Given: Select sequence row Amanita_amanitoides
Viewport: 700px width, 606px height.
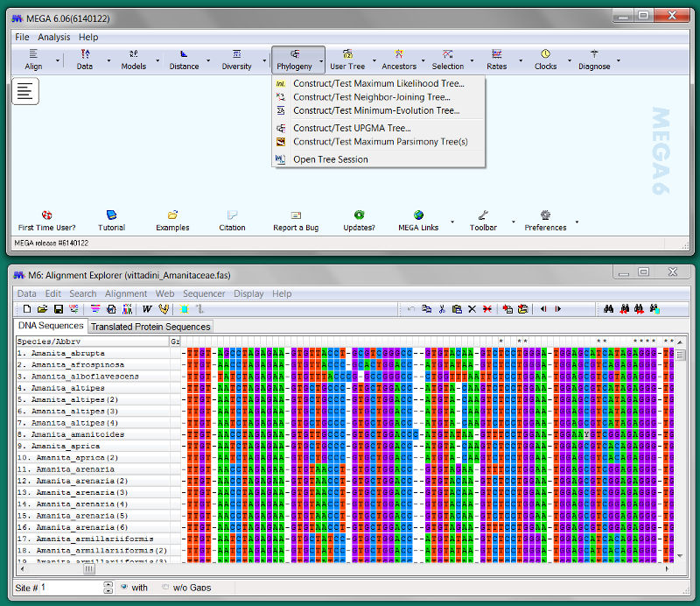Looking at the screenshot, I should [x=93, y=434].
